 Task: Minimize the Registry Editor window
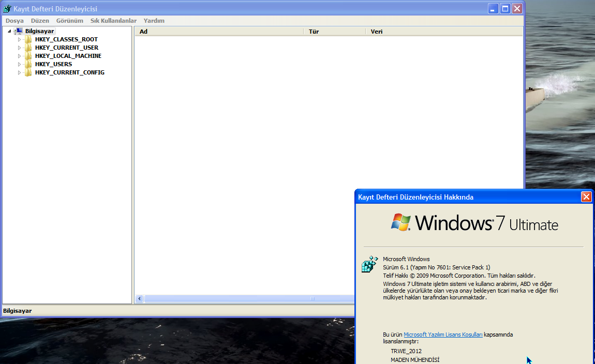493,9
